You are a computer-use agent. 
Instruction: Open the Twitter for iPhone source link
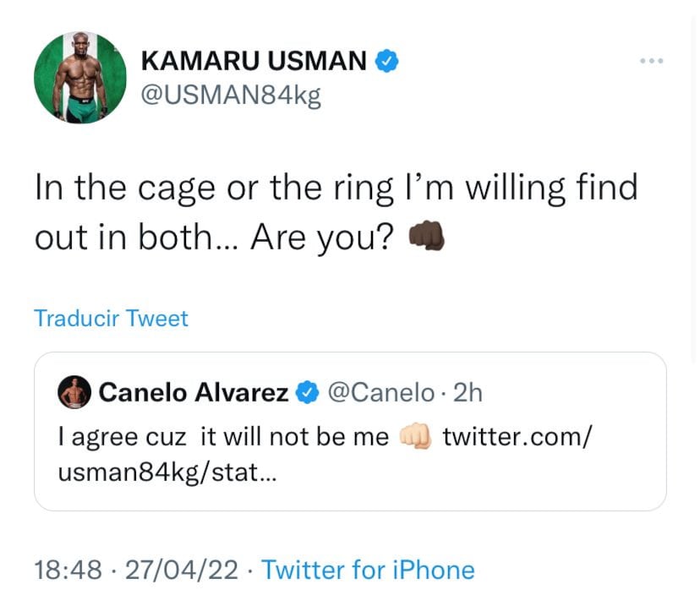pos(368,570)
